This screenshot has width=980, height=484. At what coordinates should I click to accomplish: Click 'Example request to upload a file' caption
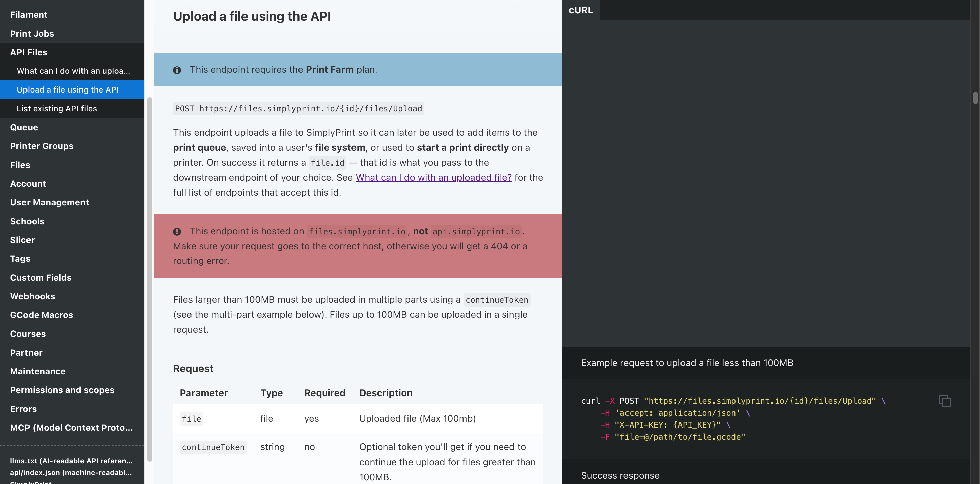[687, 363]
